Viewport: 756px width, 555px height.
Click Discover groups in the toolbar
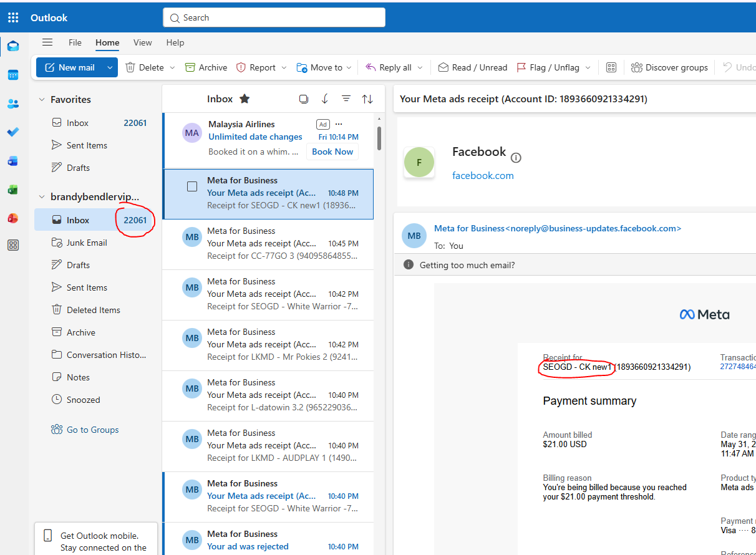click(x=669, y=67)
